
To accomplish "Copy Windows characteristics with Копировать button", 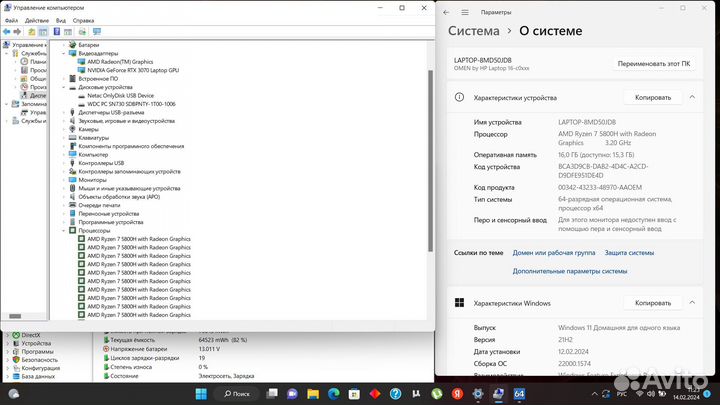I will [652, 303].
